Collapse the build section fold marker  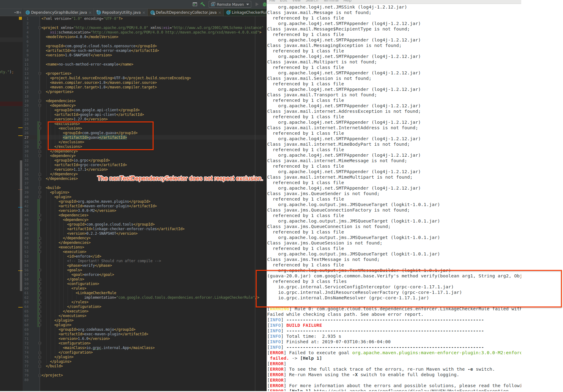40,188
